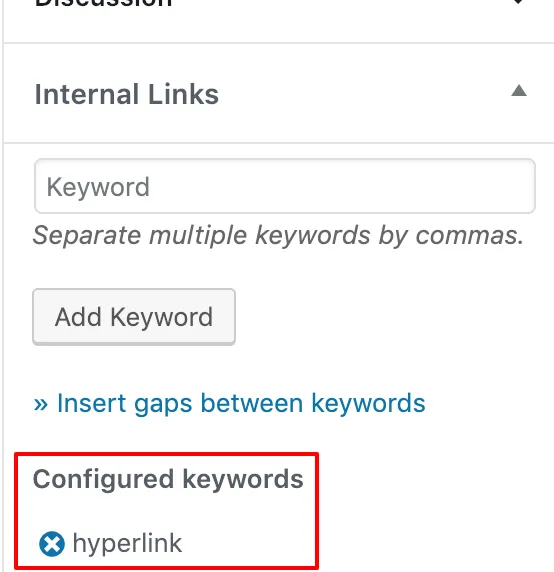Collapse the Internal Links panel using the triangle
This screenshot has width=554, height=572.
tap(519, 90)
